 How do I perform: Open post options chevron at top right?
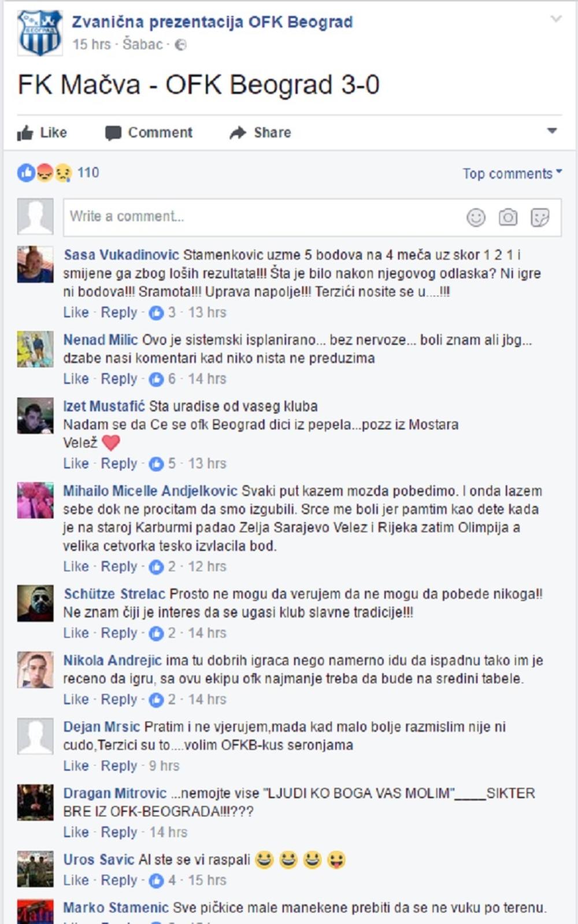click(556, 19)
